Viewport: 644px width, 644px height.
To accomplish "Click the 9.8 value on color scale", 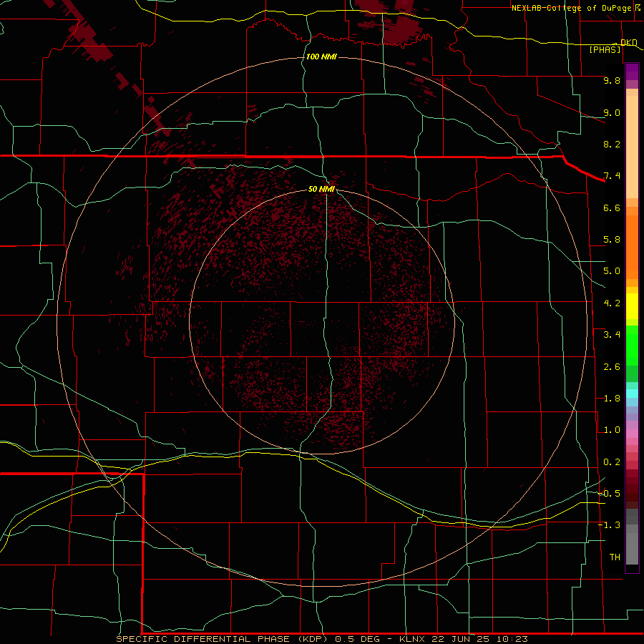I will [x=612, y=80].
